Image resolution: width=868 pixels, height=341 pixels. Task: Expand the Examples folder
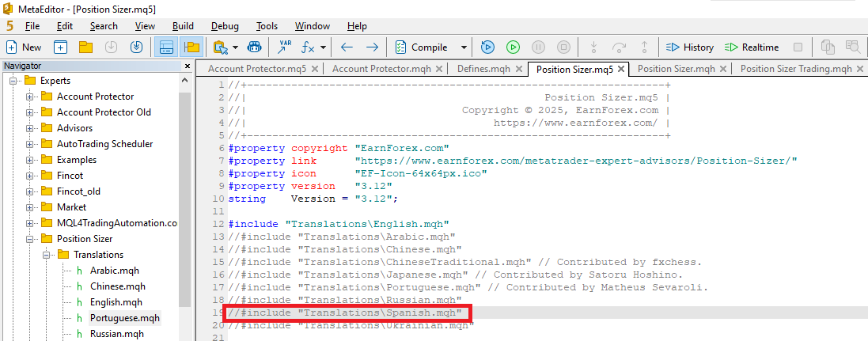pos(30,160)
